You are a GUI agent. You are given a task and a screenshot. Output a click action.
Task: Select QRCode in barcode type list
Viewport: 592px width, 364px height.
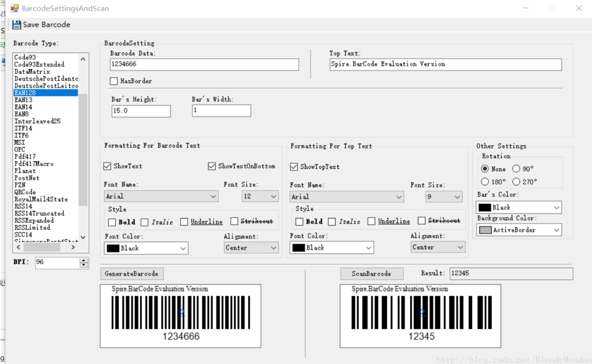(x=25, y=192)
